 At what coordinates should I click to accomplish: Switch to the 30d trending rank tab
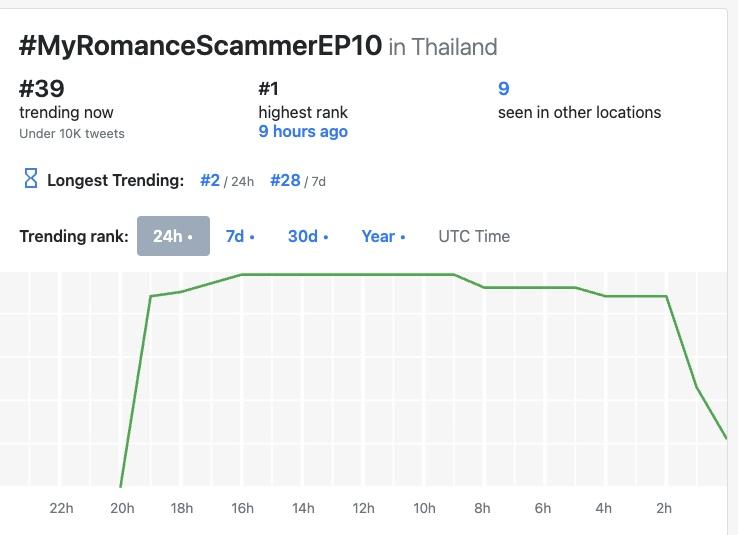click(308, 236)
